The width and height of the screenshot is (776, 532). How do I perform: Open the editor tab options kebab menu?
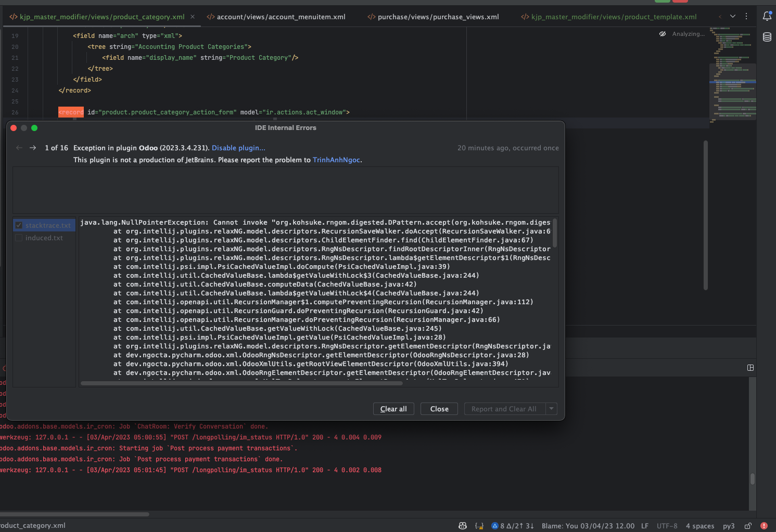pos(746,16)
